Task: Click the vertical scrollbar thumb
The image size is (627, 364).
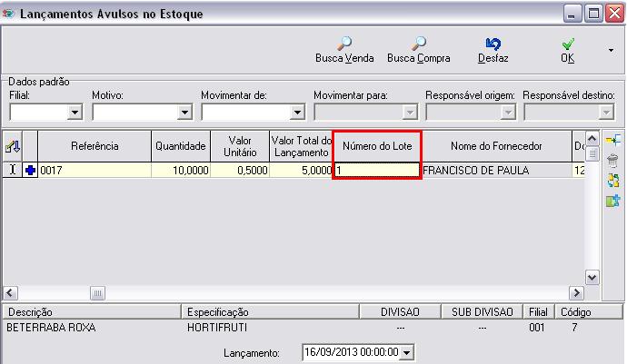Action: click(592, 153)
